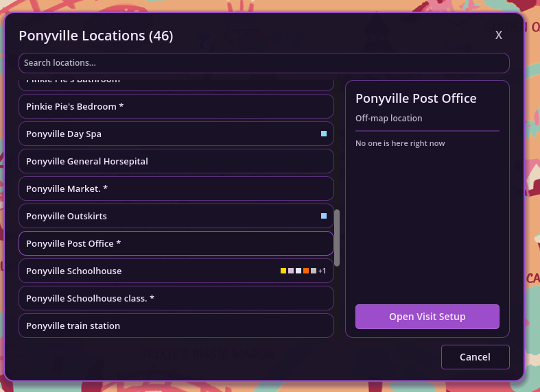This screenshot has height=392, width=540.
Task: Focus the Search locations field
Action: click(x=263, y=63)
